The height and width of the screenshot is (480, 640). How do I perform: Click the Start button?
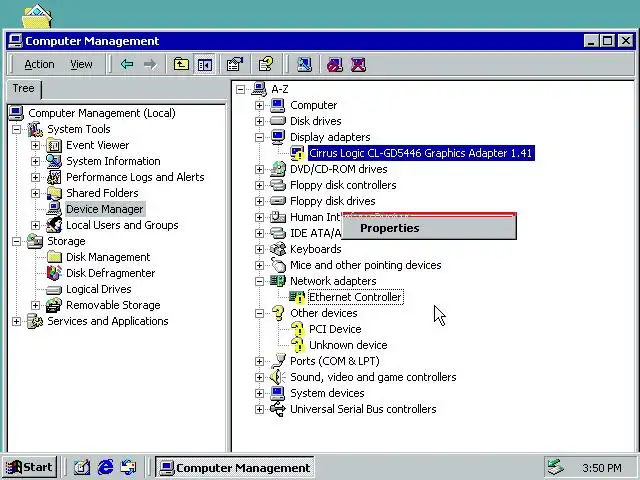click(x=29, y=467)
